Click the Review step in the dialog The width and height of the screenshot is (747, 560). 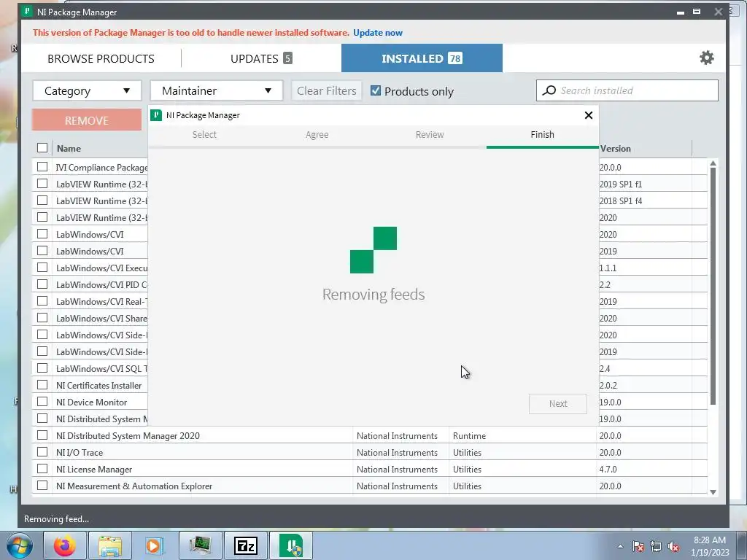(430, 135)
